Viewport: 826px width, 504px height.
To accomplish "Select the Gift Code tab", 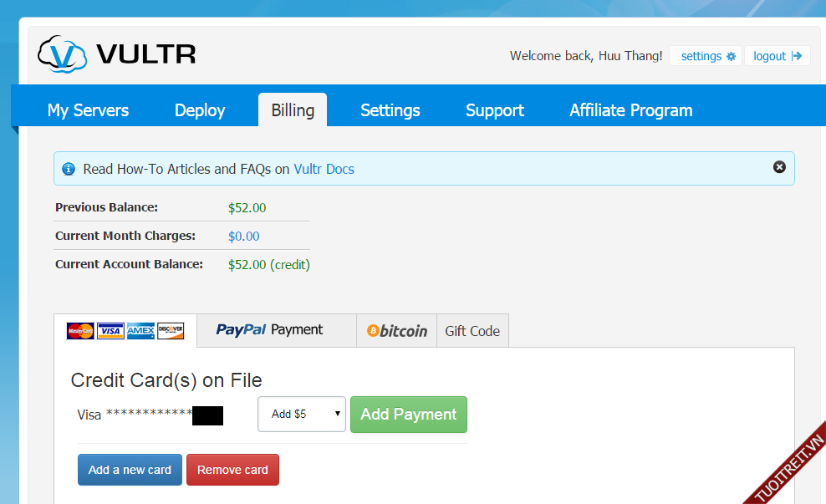I will (472, 331).
